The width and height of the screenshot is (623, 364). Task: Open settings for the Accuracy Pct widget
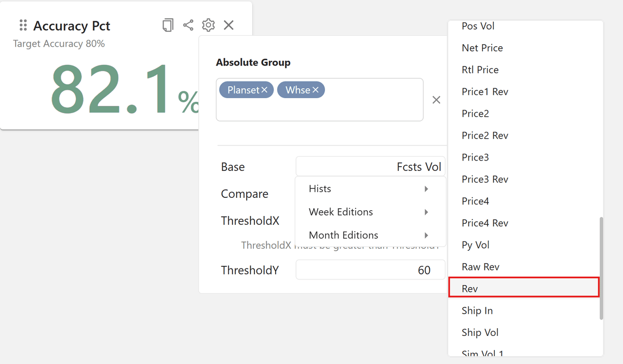(x=208, y=24)
